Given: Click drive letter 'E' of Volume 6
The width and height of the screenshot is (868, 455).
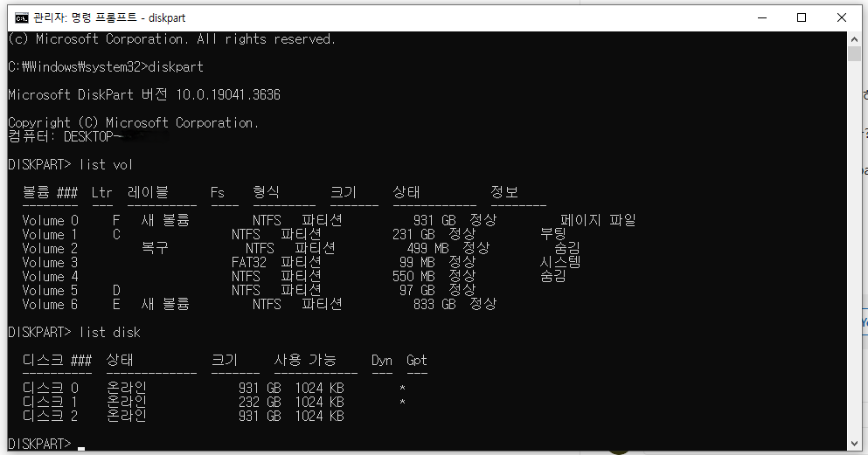Looking at the screenshot, I should tap(116, 304).
